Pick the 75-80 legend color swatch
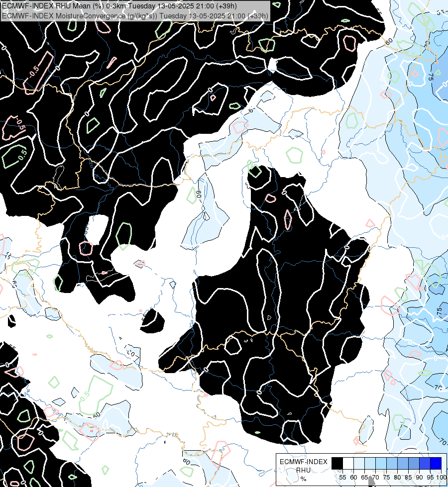This screenshot has width=448, height=487. (392, 463)
